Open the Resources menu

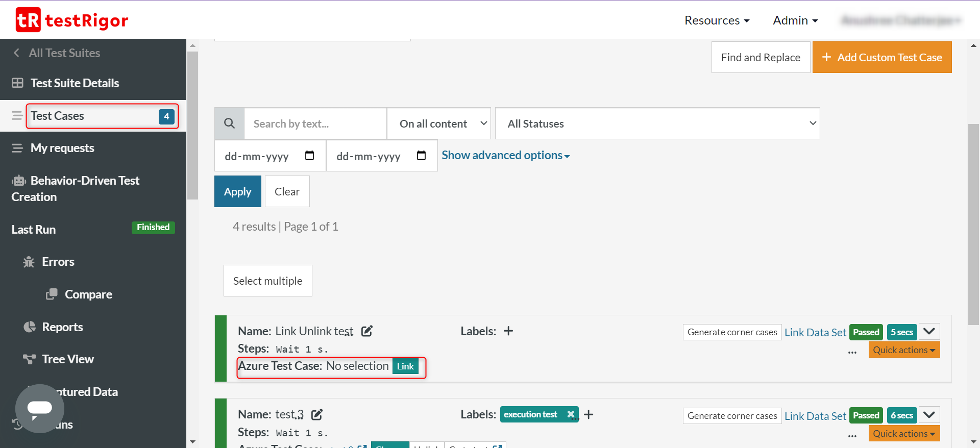pyautogui.click(x=717, y=20)
